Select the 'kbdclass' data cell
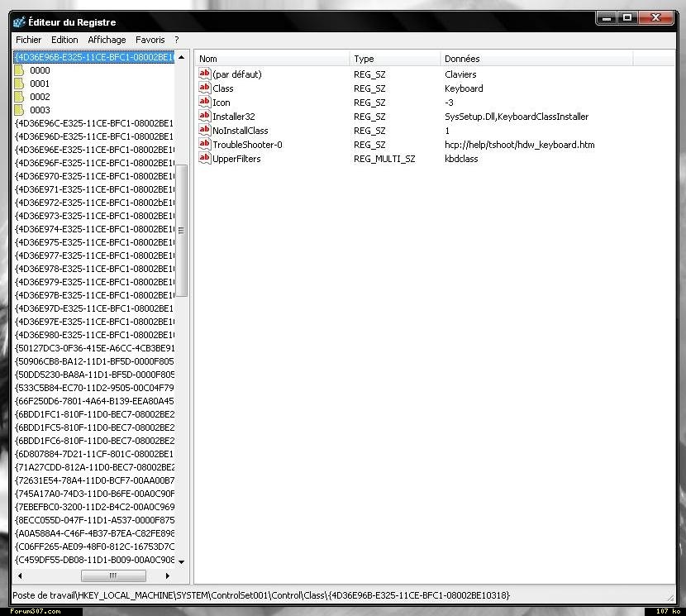 coord(461,159)
